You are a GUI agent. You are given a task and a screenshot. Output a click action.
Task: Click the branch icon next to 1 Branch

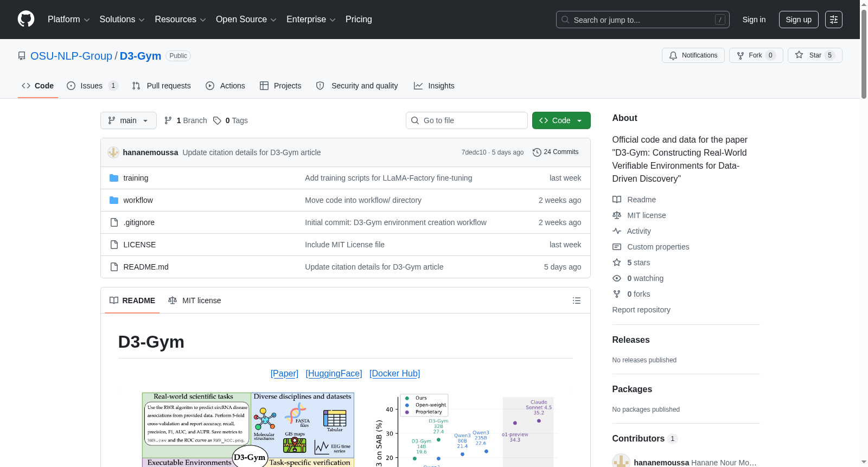click(168, 120)
